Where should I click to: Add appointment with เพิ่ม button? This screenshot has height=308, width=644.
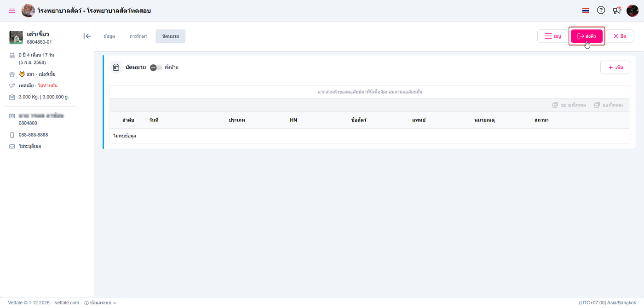(x=615, y=68)
